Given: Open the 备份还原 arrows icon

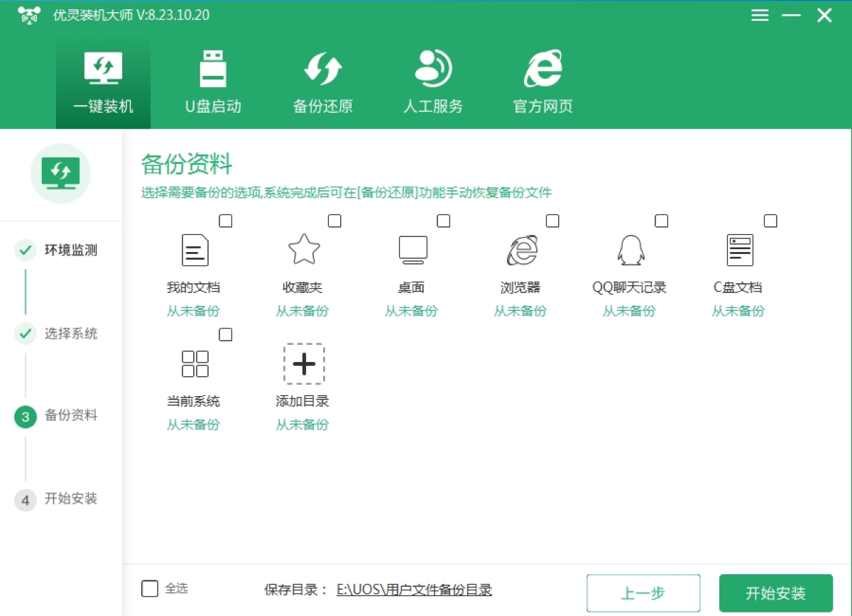Looking at the screenshot, I should pyautogui.click(x=323, y=69).
